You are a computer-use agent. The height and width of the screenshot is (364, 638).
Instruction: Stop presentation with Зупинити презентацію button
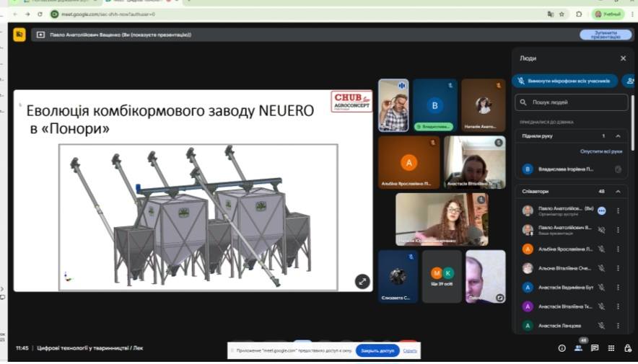(605, 34)
